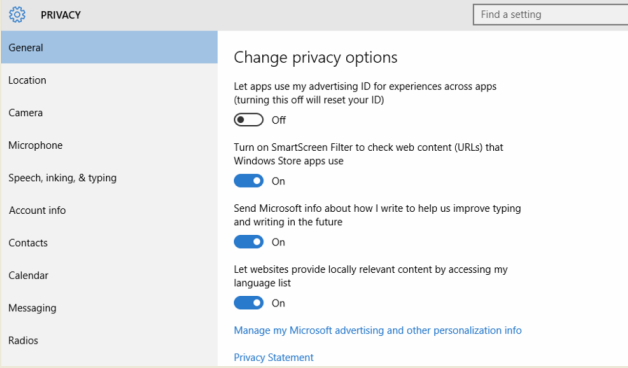This screenshot has height=368, width=628.
Task: Select Calendar in the sidebar
Action: 109,275
